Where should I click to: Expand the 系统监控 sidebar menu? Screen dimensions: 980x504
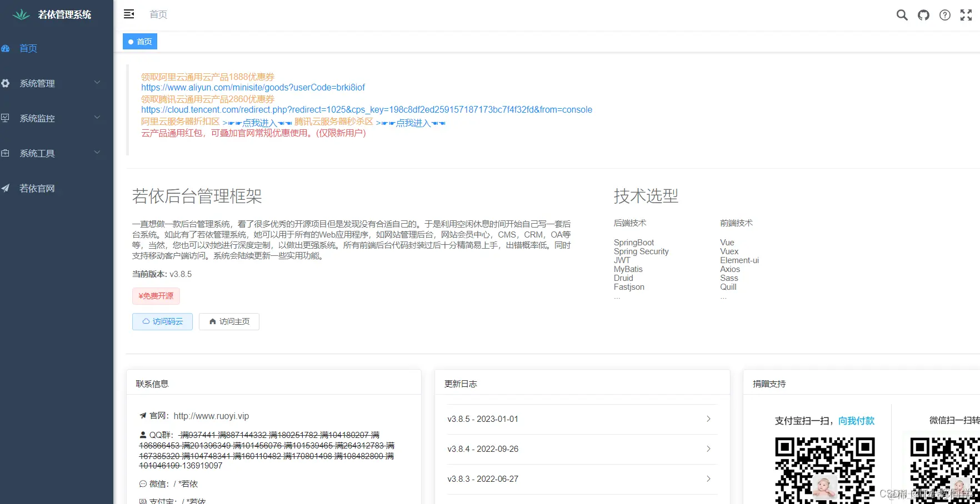(57, 118)
